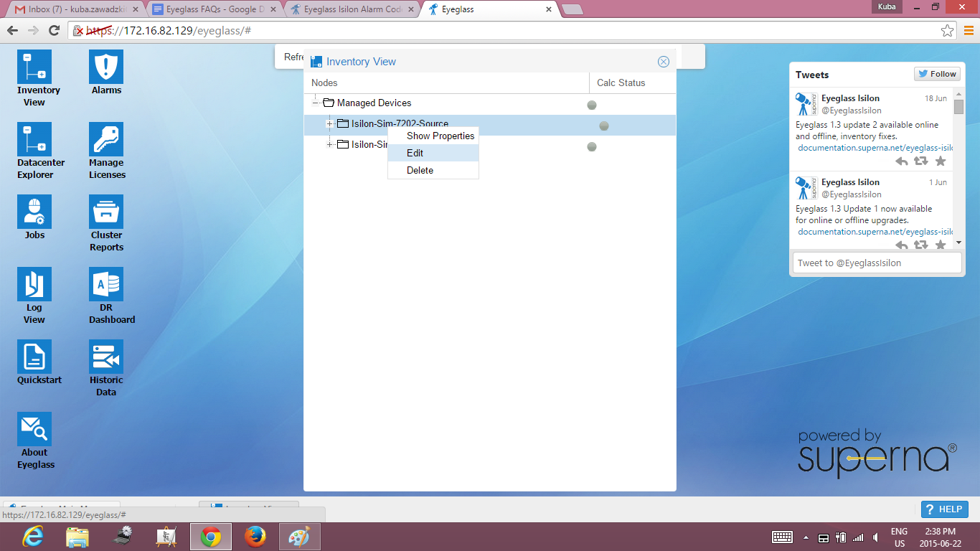Switch to the Inbox Gmail tab
The height and width of the screenshot is (551, 980).
click(75, 9)
